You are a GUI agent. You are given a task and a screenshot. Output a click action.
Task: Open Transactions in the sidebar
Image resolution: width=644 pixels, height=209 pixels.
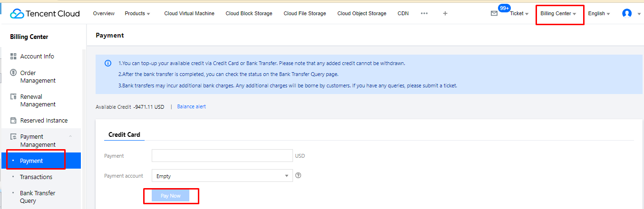point(36,177)
